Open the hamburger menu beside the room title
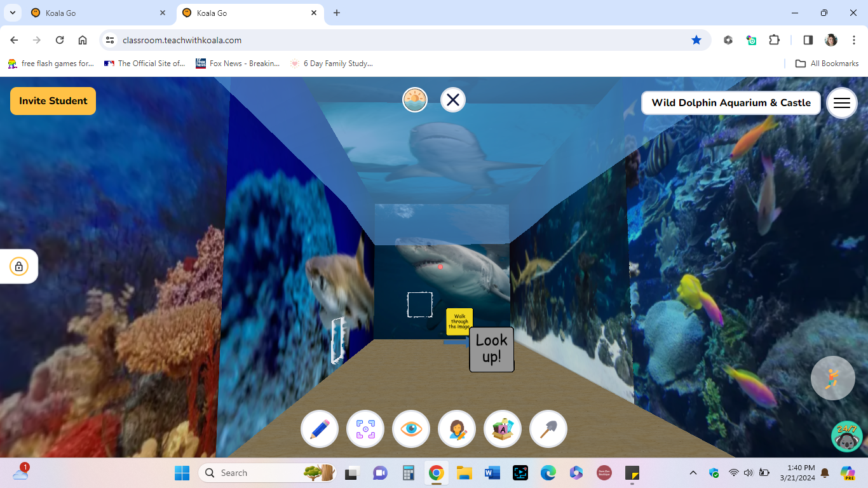Screen dimensions: 868x488 coord(841,102)
